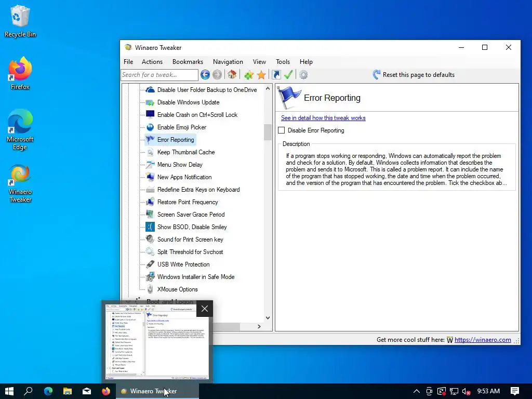Open the Bookmarks menu
This screenshot has width=532, height=399.
188,62
